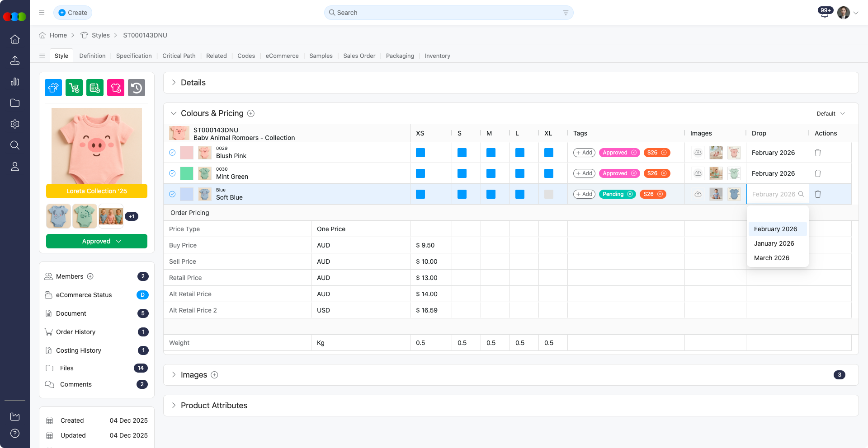Collapse the Colours & Pricing section
This screenshot has height=448, width=868.
(x=174, y=113)
